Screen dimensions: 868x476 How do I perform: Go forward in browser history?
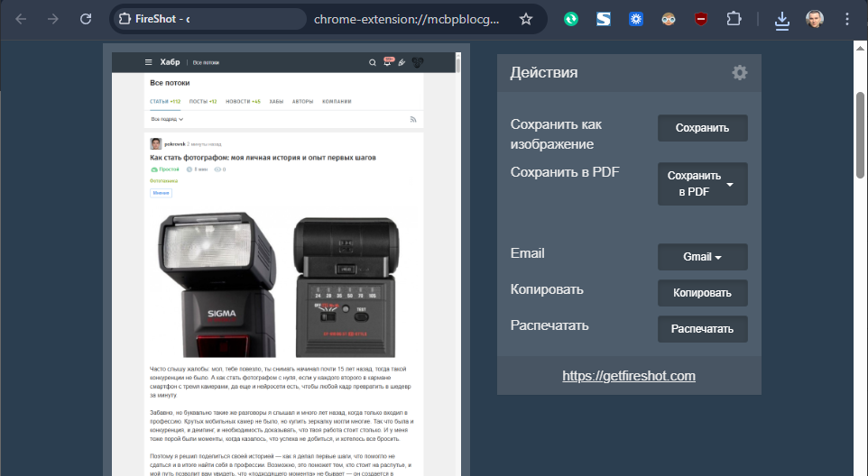tap(53, 19)
